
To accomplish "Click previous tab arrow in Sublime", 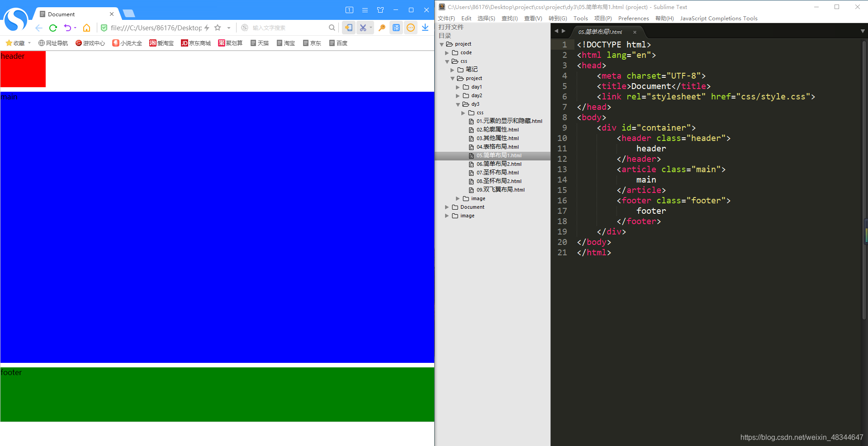I will coord(556,31).
